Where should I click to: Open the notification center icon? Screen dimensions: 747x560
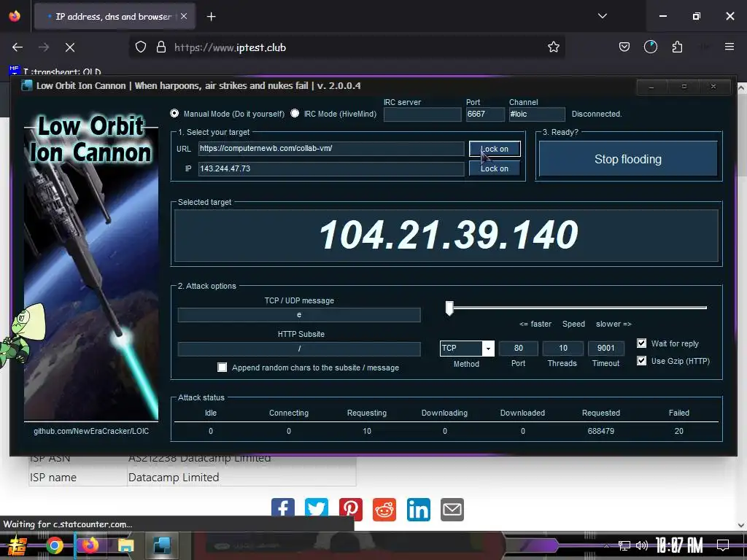723,545
